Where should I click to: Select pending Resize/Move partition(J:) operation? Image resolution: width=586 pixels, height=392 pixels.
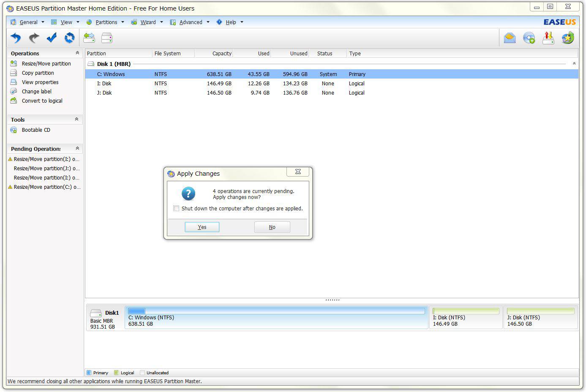(x=46, y=169)
